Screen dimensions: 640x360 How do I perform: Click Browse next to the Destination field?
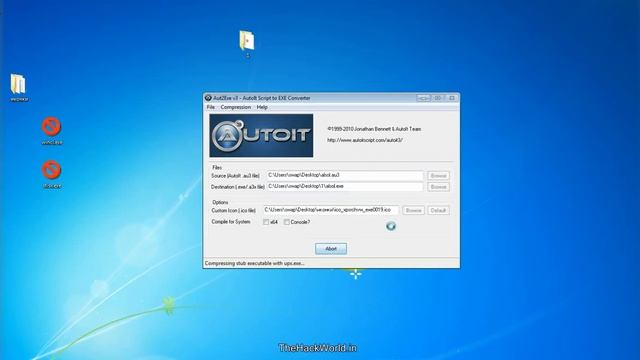(x=438, y=187)
